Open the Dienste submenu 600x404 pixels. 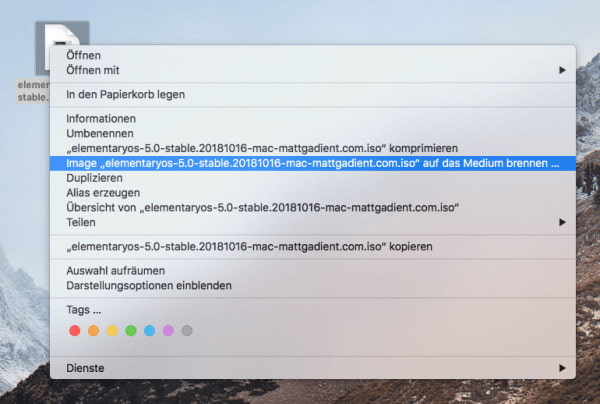pyautogui.click(x=313, y=368)
